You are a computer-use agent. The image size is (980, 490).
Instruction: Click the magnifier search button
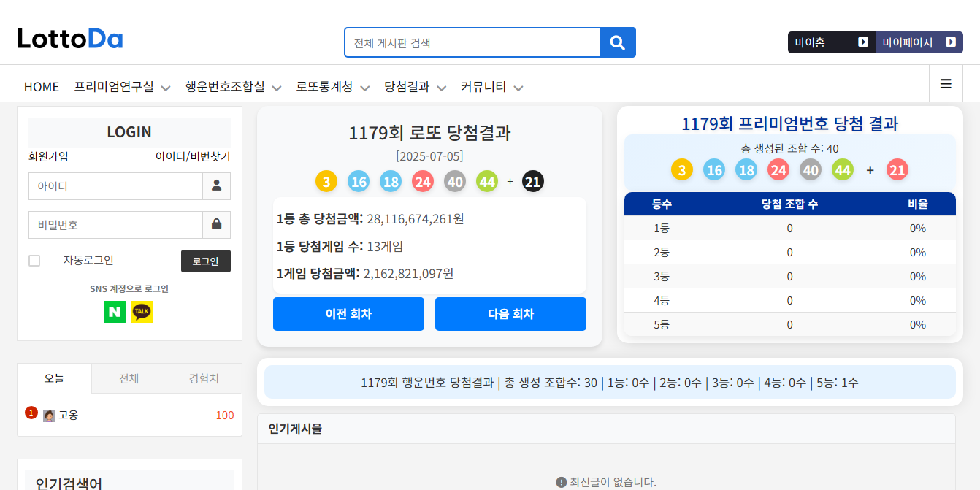(x=617, y=42)
